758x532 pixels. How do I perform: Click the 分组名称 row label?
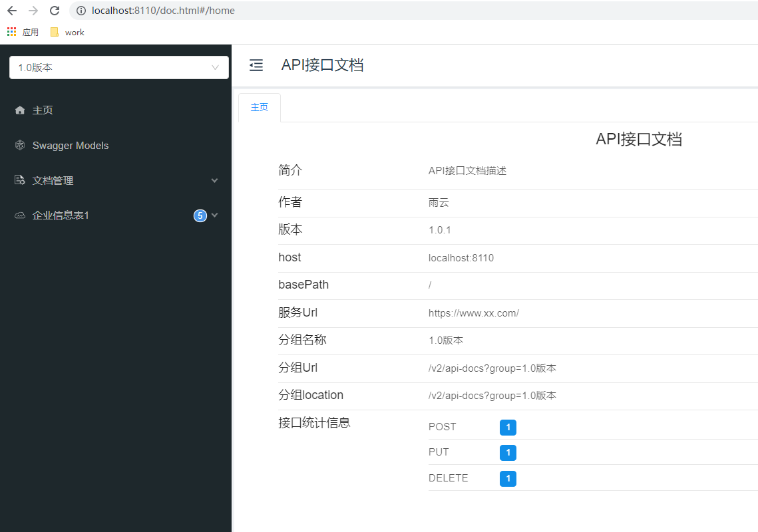pos(302,340)
